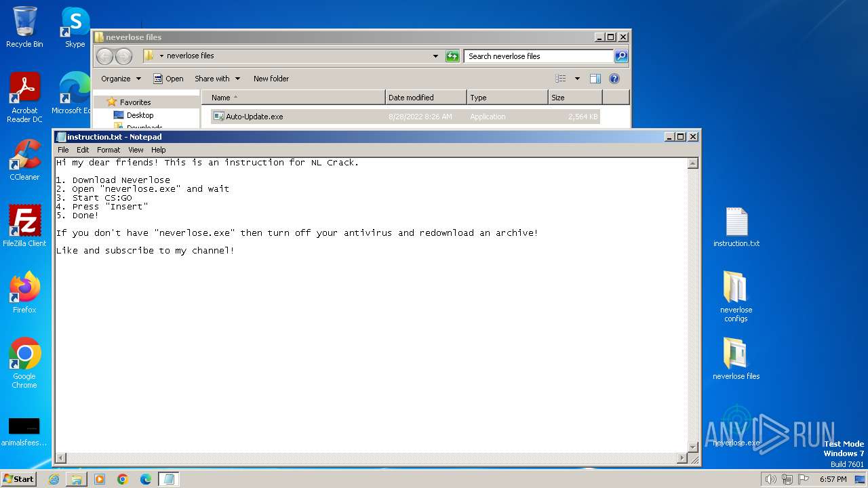868x488 pixels.
Task: Select the animalsfees desktop file icon
Action: tap(24, 431)
